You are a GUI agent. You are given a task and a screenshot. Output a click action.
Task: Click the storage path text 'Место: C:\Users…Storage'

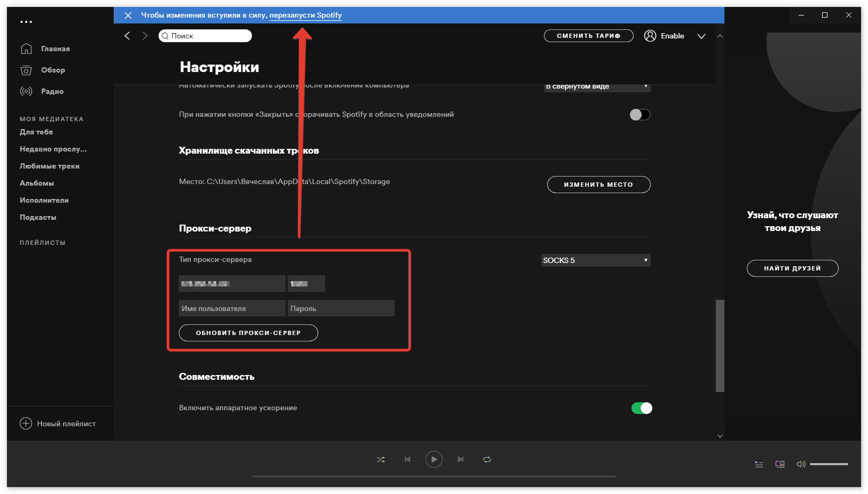[285, 181]
